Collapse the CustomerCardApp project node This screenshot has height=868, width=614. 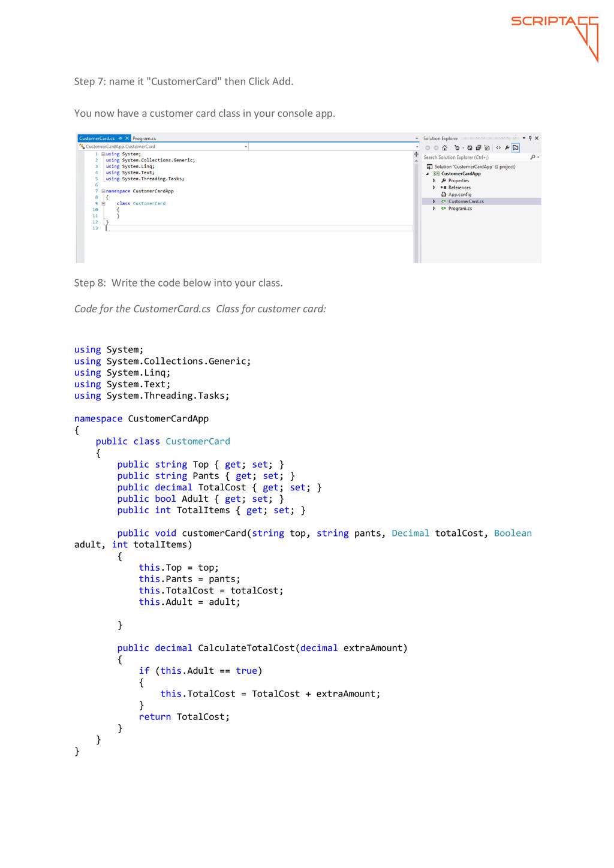point(428,174)
